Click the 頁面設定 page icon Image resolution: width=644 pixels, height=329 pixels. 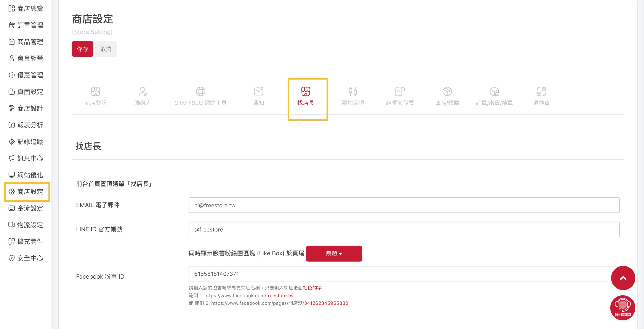point(11,92)
